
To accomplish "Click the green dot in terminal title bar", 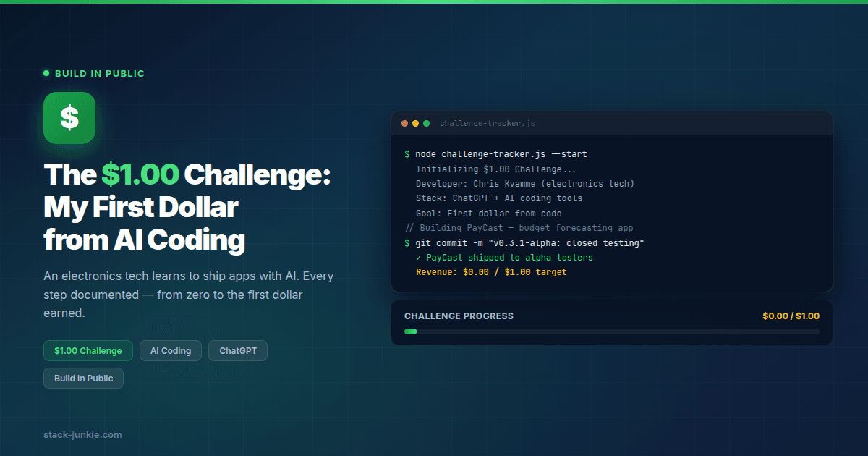I will coord(426,124).
